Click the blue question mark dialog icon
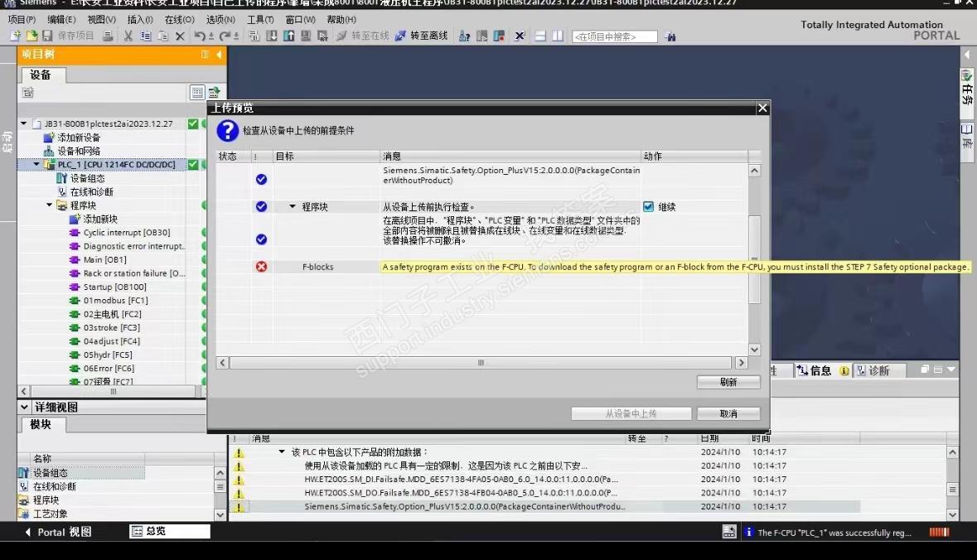This screenshot has width=977, height=560. [x=227, y=131]
